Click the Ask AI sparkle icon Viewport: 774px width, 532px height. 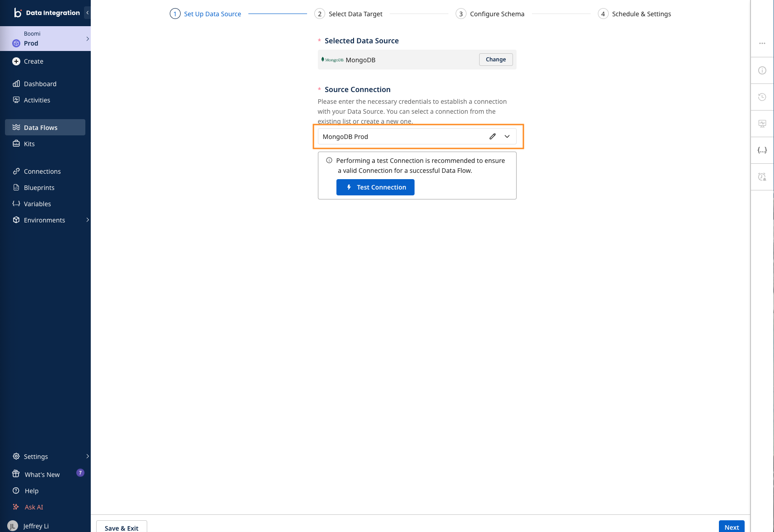16,507
